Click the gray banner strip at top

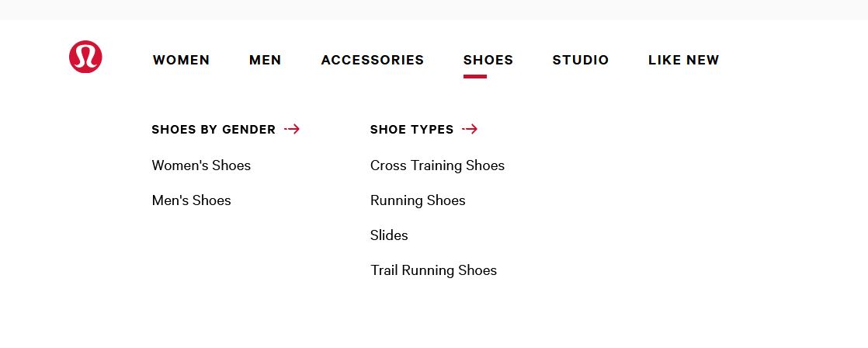coord(434,9)
